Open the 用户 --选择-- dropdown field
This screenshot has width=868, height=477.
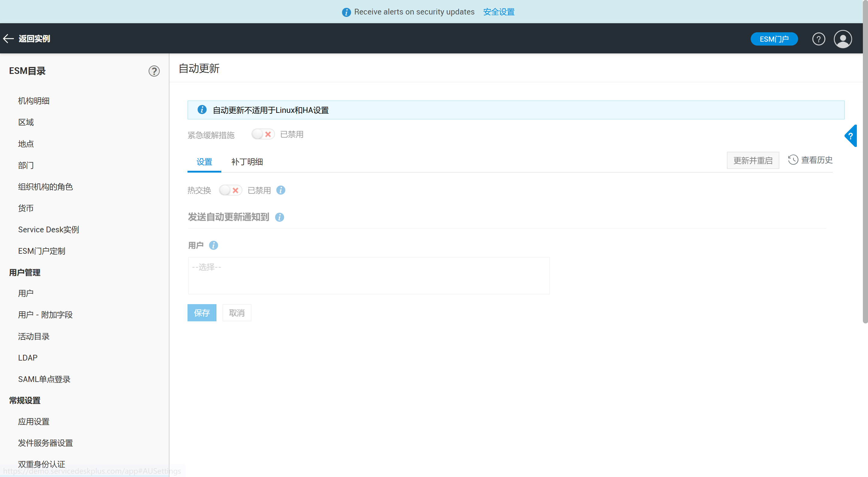click(369, 275)
